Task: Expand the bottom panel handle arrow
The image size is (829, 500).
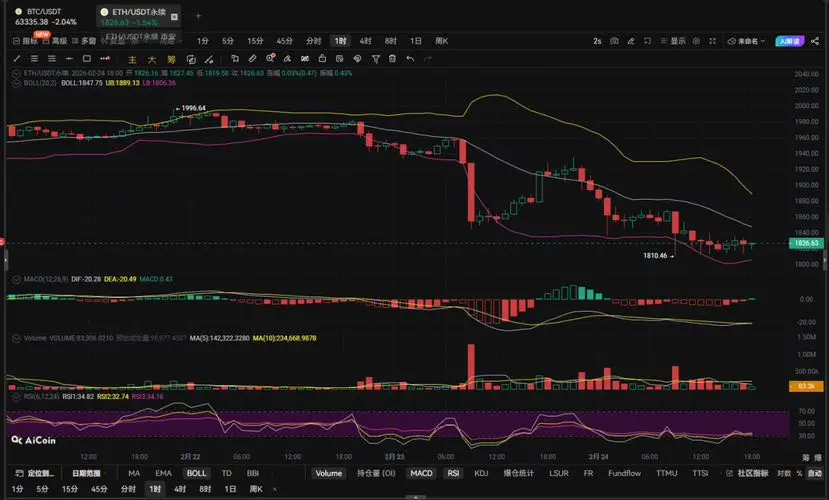Action: 416,497
